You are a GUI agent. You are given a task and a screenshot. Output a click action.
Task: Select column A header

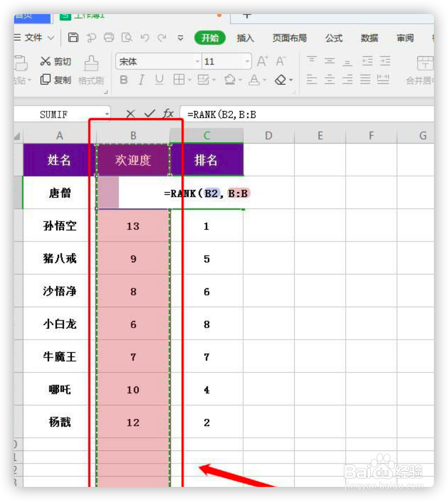point(60,135)
